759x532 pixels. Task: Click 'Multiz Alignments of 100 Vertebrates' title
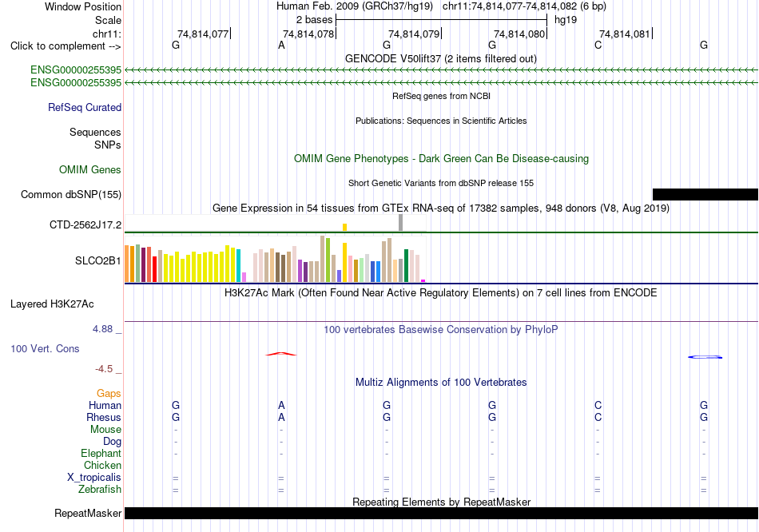click(441, 383)
